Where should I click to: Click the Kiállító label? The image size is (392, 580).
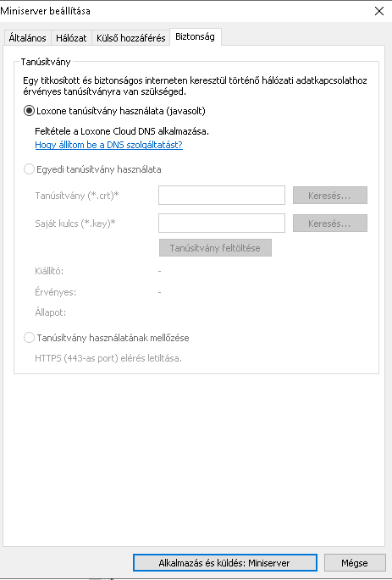tap(49, 271)
